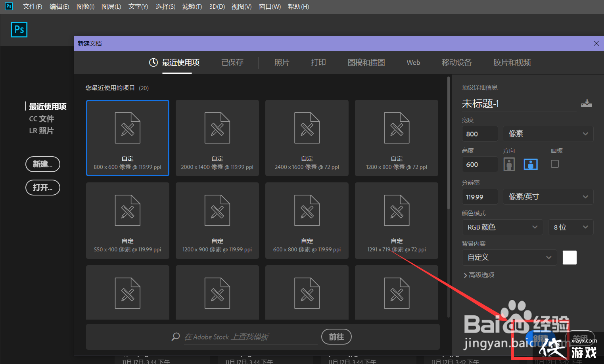Open the 滤镜(T) menu

pyautogui.click(x=192, y=7)
